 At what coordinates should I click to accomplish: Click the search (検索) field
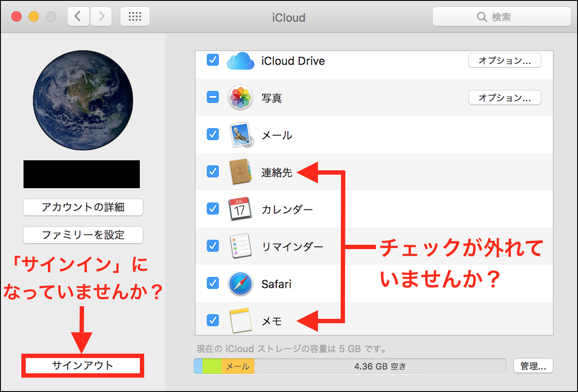(x=501, y=17)
